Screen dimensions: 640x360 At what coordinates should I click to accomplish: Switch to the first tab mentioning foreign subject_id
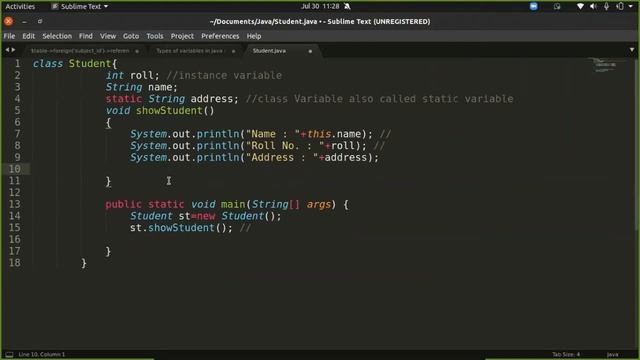80,51
